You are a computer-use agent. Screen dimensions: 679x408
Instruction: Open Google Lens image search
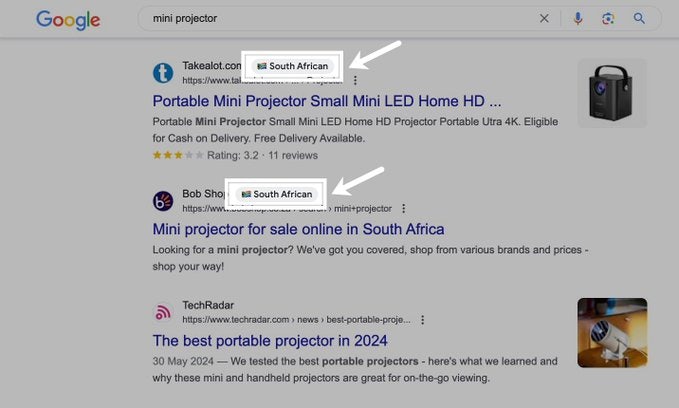pyautogui.click(x=608, y=18)
